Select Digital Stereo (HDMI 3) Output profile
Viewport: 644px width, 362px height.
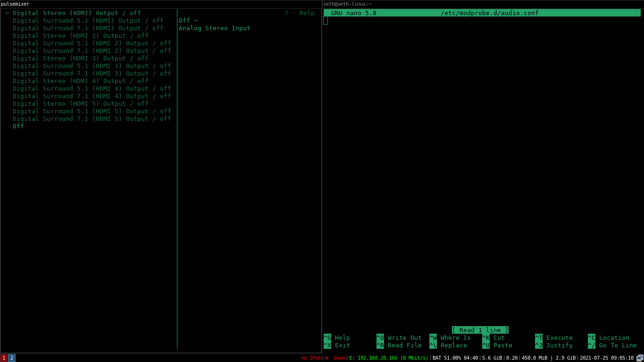click(81, 59)
